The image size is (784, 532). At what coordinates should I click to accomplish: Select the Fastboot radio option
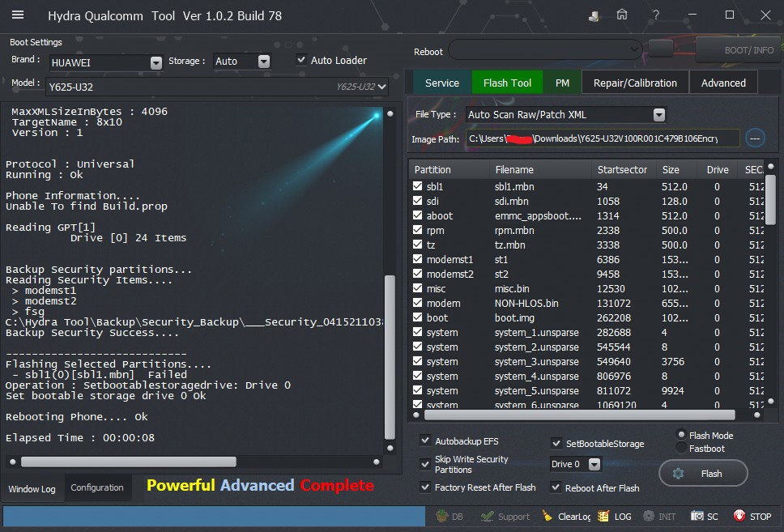pyautogui.click(x=682, y=448)
